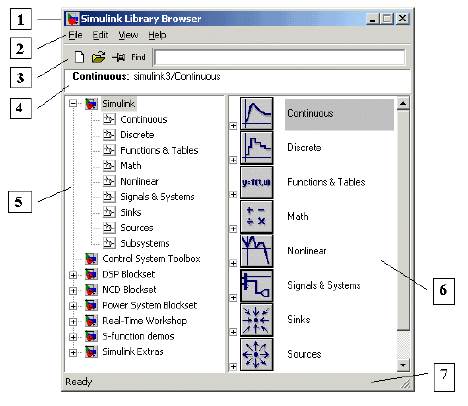Image resolution: width=468 pixels, height=406 pixels.
Task: Collapse the Simulink tree node
Action: pos(73,104)
